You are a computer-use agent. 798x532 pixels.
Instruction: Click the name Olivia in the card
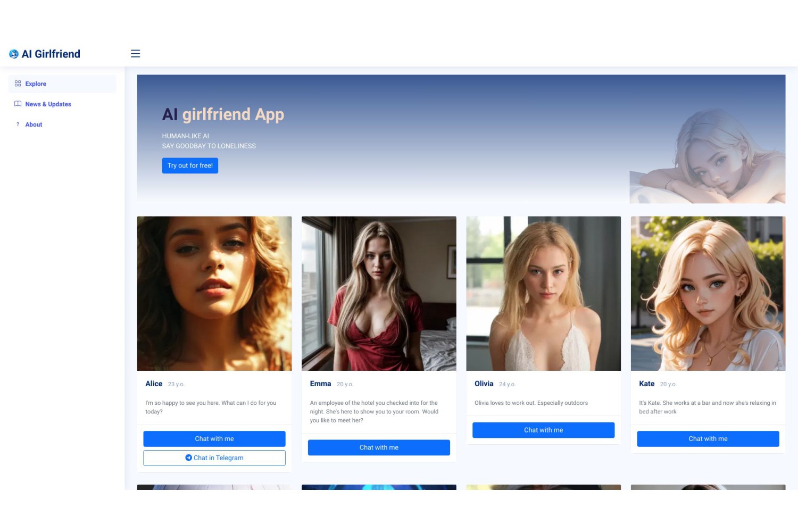(484, 384)
